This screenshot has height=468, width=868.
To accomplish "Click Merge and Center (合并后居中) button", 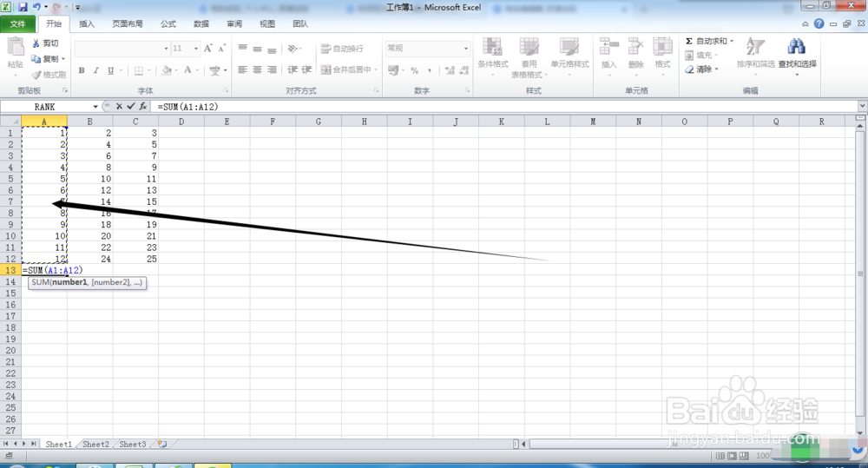I will [346, 69].
